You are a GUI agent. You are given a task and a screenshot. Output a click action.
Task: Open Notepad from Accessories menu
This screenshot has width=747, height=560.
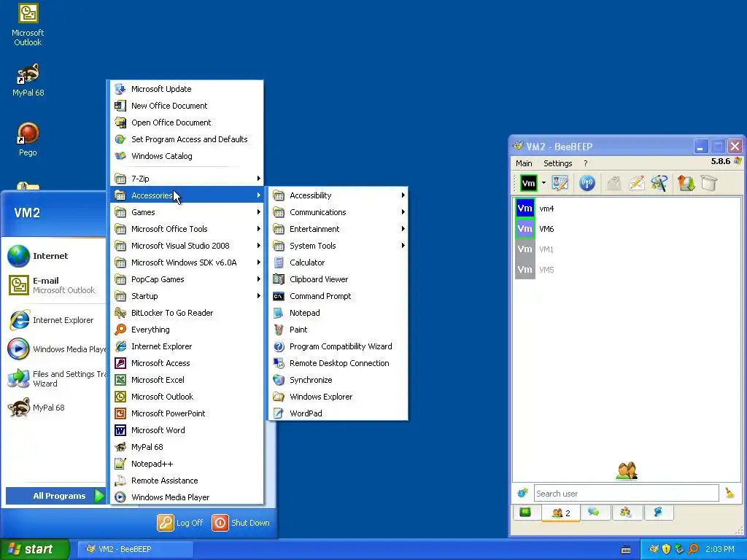(338, 313)
